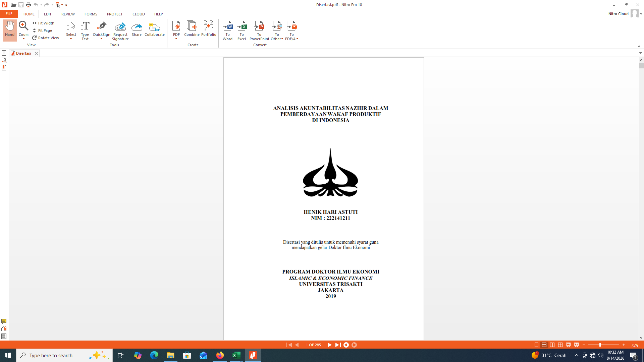The image size is (644, 362).
Task: Toggle continuous page view mode
Action: pyautogui.click(x=544, y=345)
